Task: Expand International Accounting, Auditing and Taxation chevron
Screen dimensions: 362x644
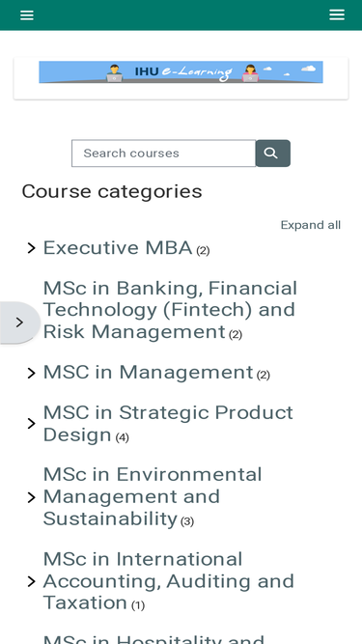Action: pyautogui.click(x=31, y=581)
